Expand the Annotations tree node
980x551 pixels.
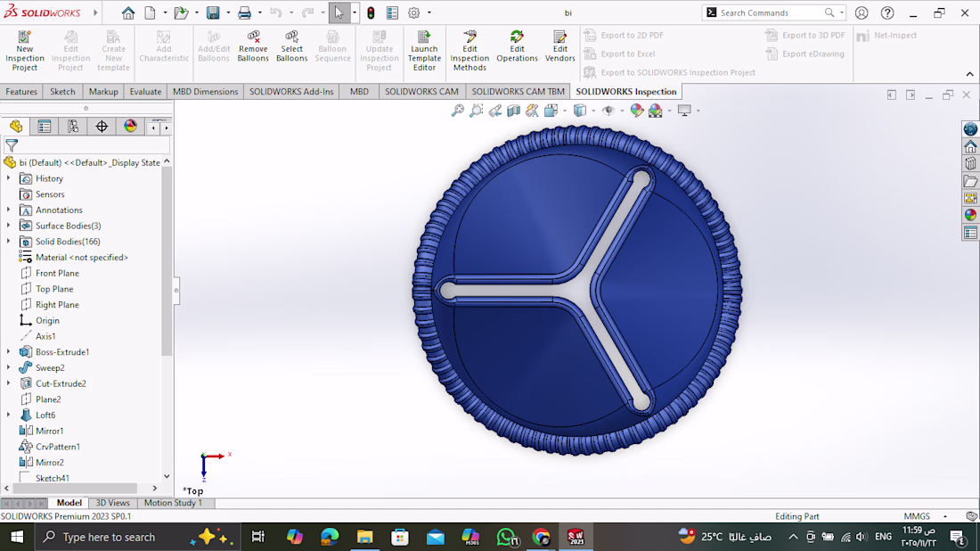tap(9, 210)
